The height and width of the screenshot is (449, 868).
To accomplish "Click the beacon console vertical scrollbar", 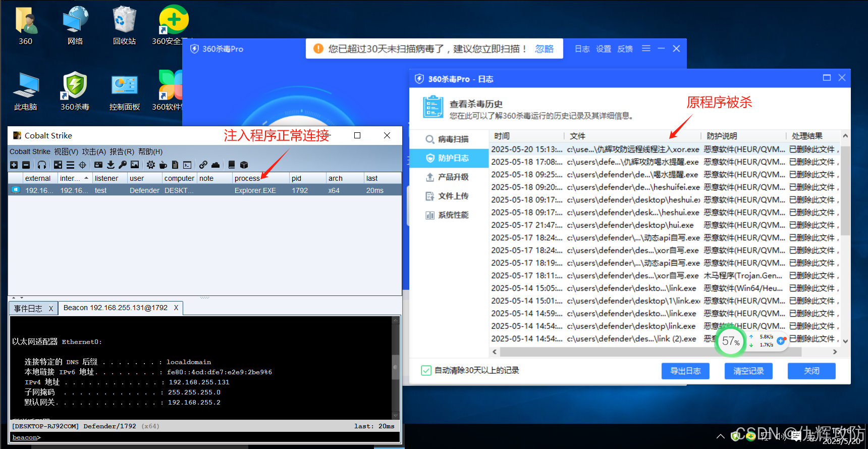I will [x=396, y=367].
